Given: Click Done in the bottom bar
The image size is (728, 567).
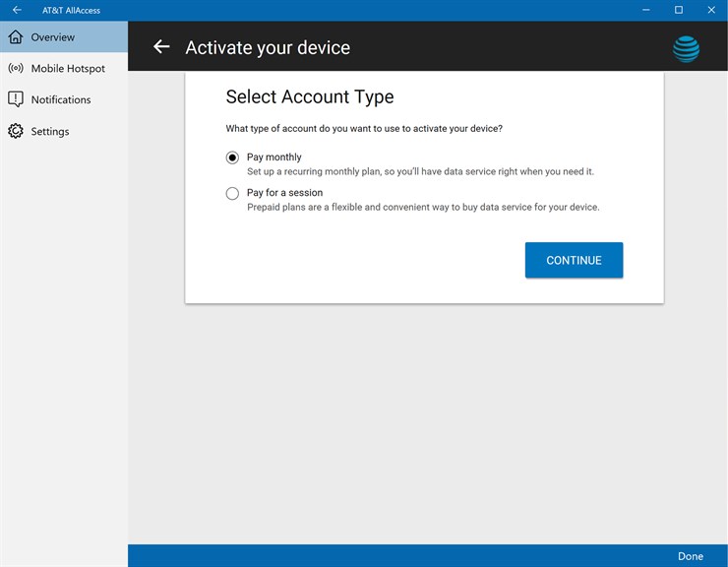Looking at the screenshot, I should [691, 556].
